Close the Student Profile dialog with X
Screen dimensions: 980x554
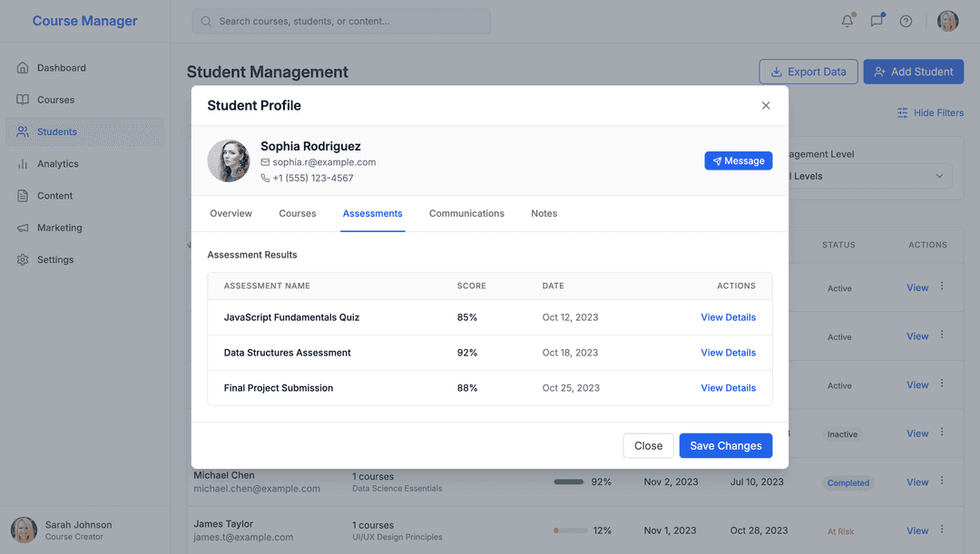click(x=766, y=106)
